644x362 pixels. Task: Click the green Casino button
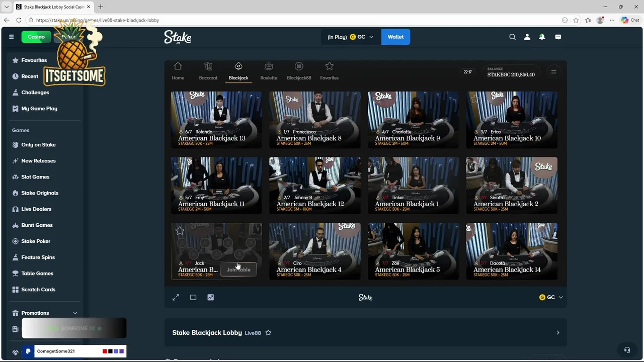(x=36, y=37)
